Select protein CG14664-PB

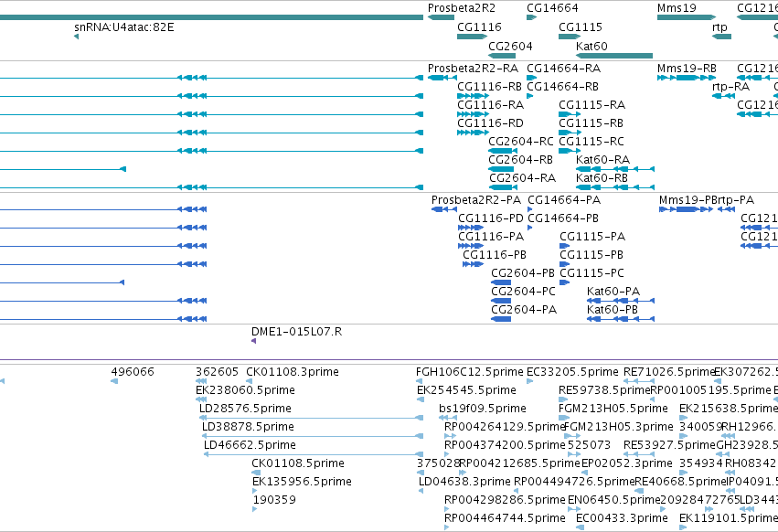563,218
